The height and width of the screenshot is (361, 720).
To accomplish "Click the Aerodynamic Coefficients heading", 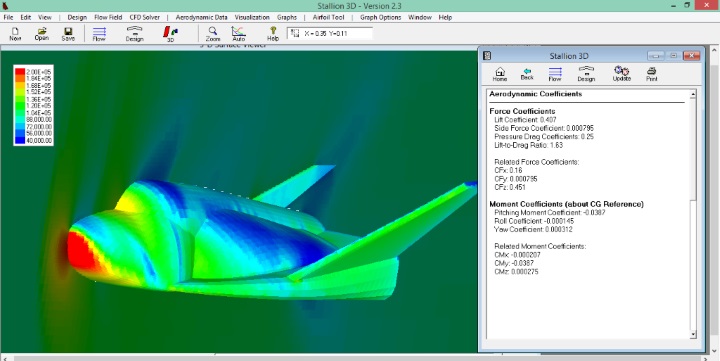I will [535, 94].
